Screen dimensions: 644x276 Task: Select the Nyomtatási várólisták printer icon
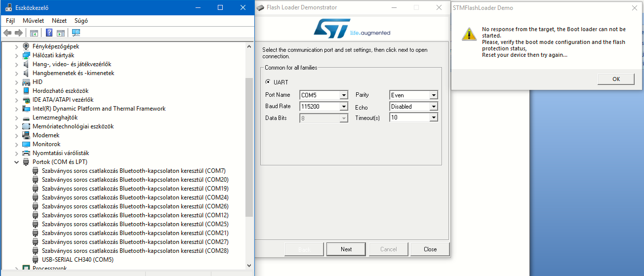[26, 153]
